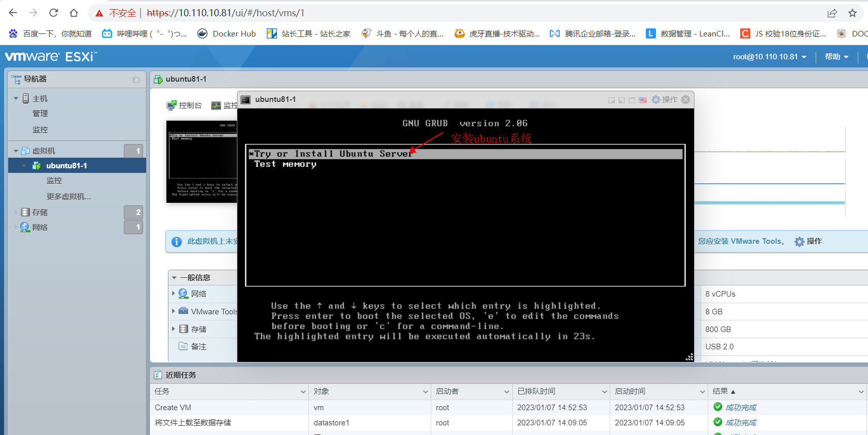Screen dimensions: 868x435
Task: Click the Create VM task row
Action: [508, 408]
